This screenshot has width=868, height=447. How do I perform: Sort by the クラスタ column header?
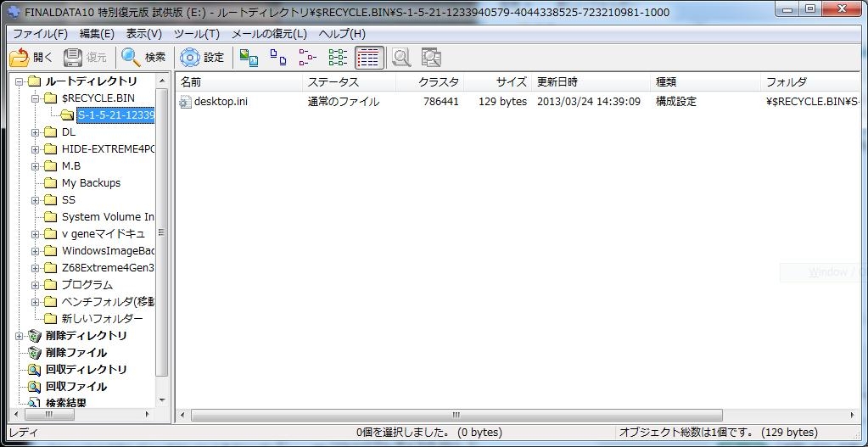430,82
